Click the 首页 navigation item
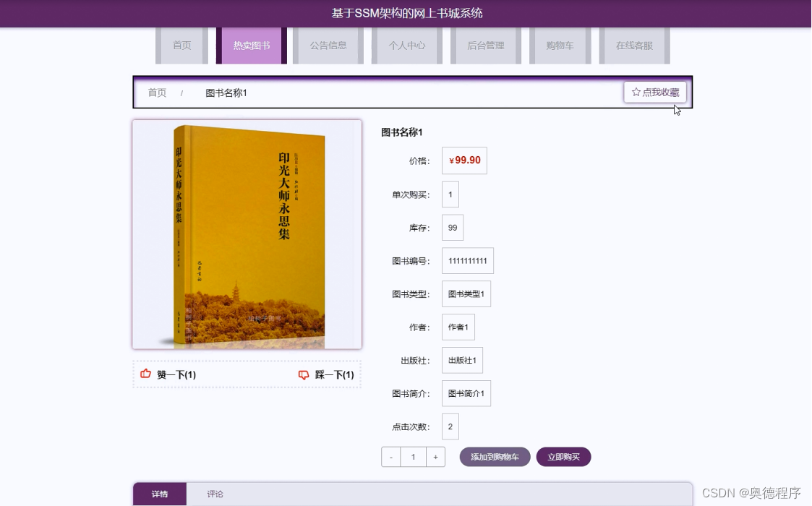 pos(181,45)
